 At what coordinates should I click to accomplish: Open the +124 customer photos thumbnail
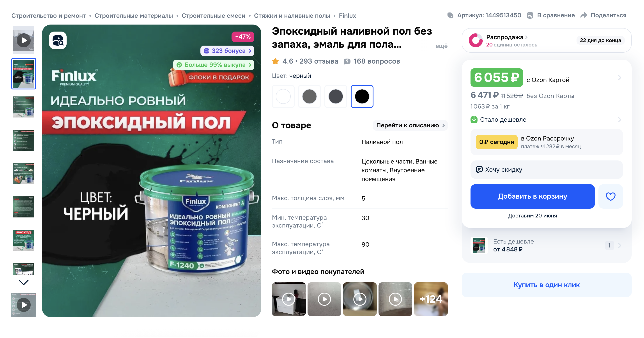click(x=430, y=299)
